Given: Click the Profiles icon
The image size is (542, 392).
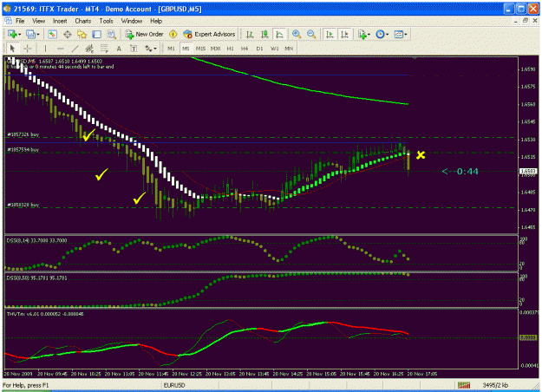Looking at the screenshot, I should tap(30, 34).
